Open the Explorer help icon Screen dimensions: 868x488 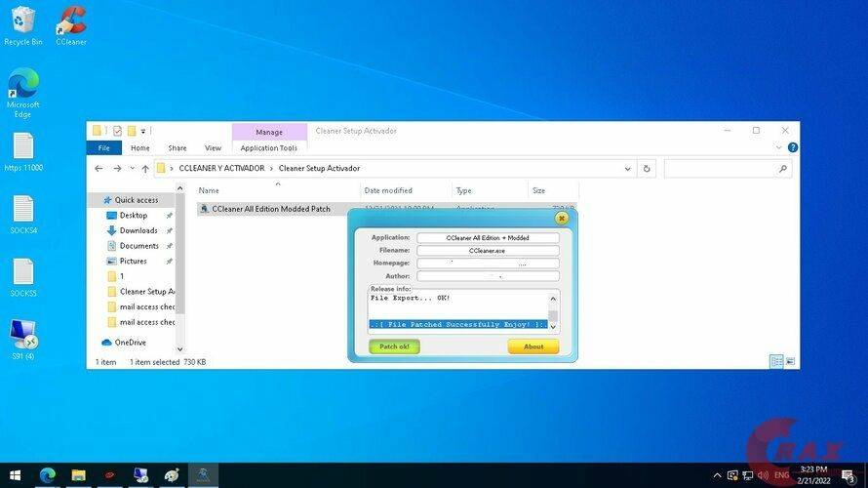pyautogui.click(x=793, y=147)
